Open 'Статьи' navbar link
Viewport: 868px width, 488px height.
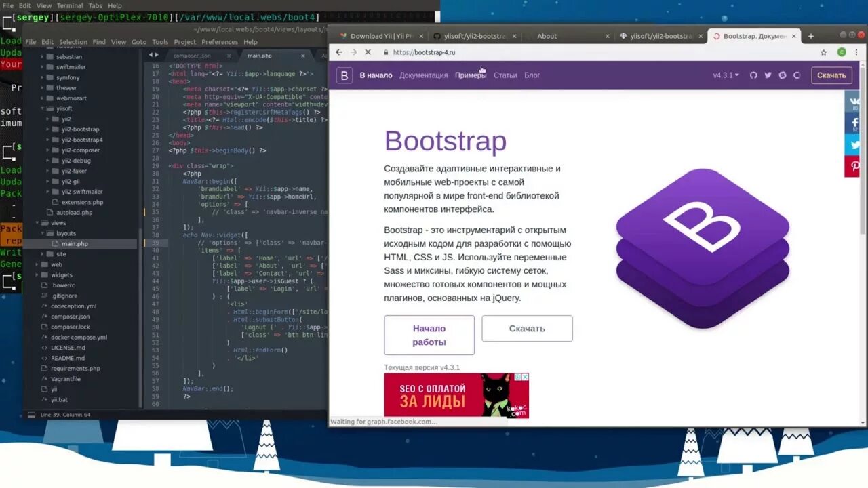tap(505, 75)
